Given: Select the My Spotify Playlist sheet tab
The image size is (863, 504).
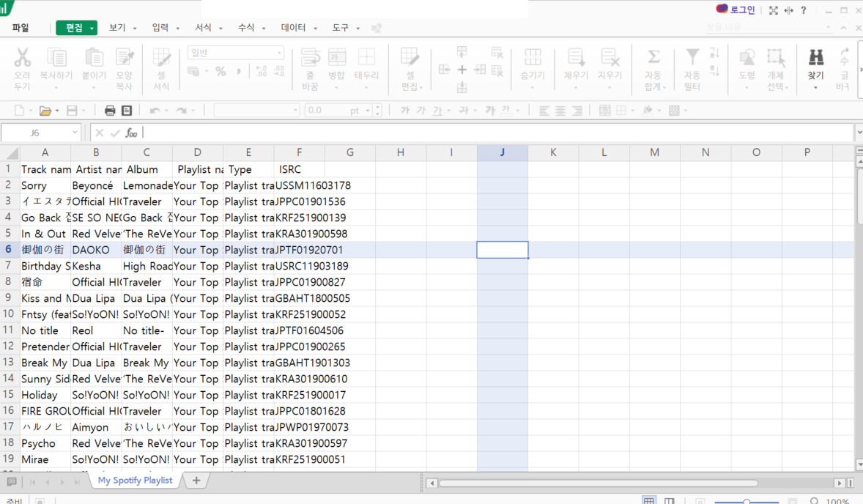Looking at the screenshot, I should [x=136, y=481].
